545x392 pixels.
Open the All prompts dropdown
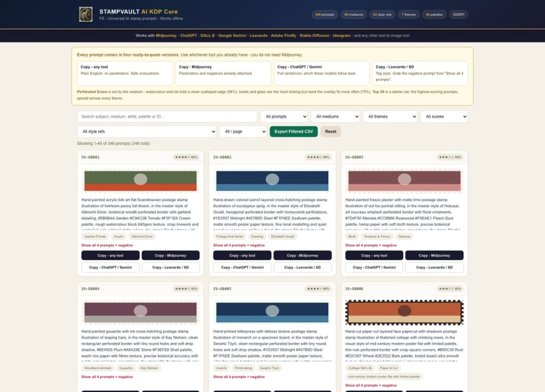285,116
